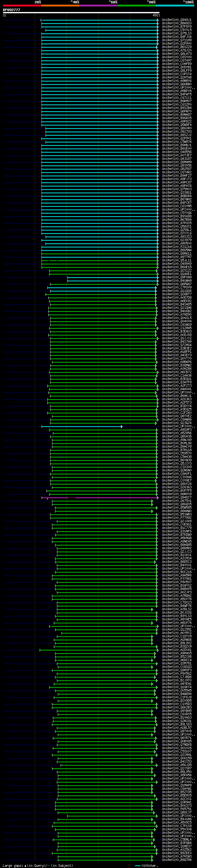The height and width of the screenshot is (868, 197).
Task: Select hit label UniRef100_Q6PW70
Action: [177, 111]
